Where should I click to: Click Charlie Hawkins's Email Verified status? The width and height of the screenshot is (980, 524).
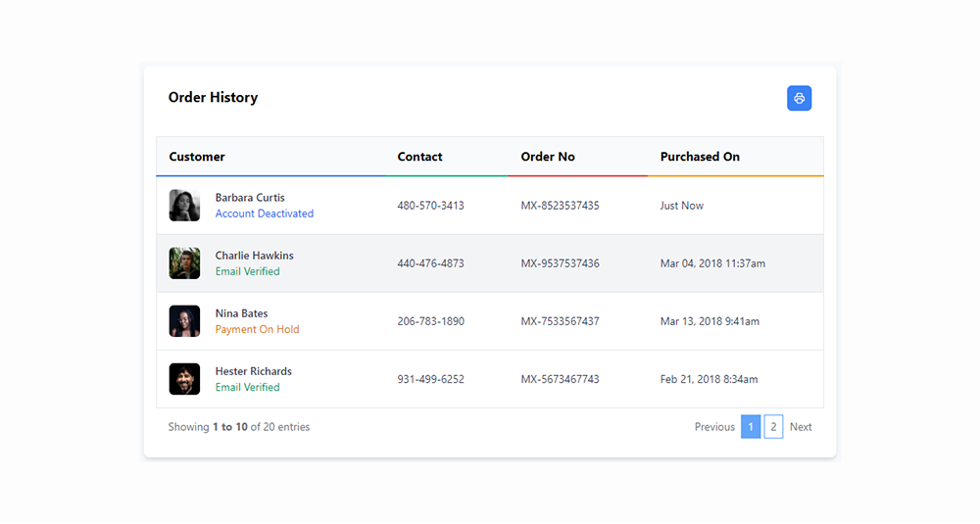[247, 271]
